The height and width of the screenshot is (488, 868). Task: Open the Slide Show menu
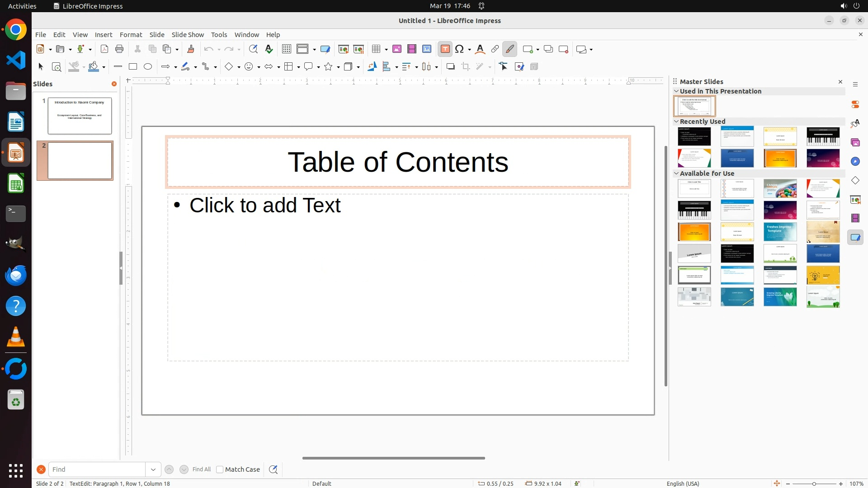[188, 35]
